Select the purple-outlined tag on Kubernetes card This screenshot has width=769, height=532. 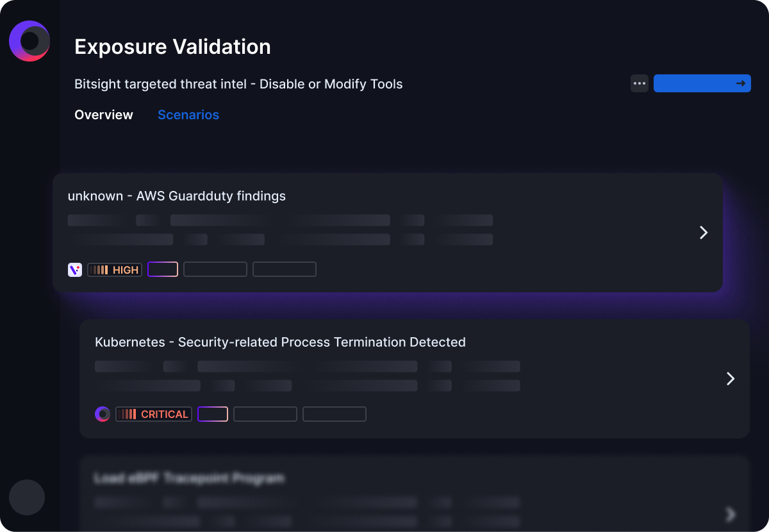(x=213, y=414)
